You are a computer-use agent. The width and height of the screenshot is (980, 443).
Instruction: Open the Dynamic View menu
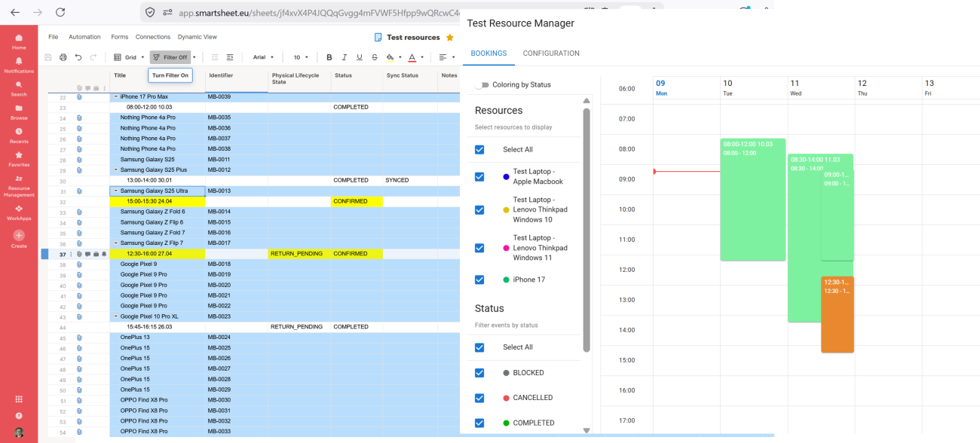click(198, 37)
